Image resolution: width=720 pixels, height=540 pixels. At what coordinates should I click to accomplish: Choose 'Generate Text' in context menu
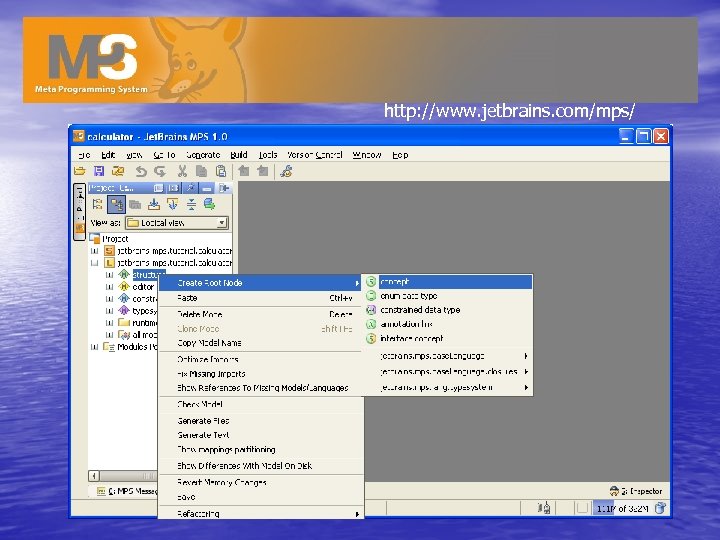[260, 435]
